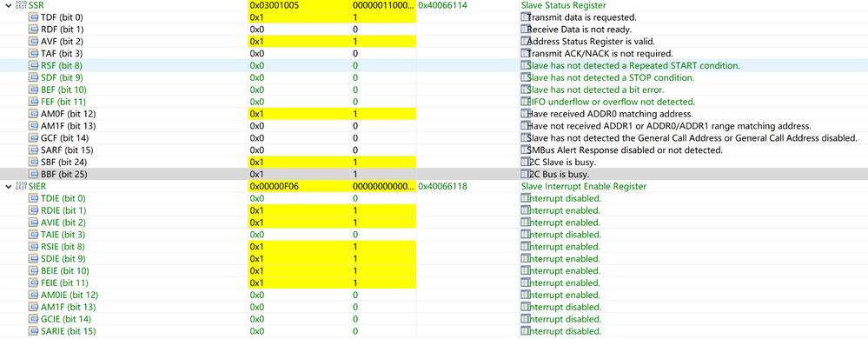This screenshot has height=339, width=868.
Task: Select the RSF (bit 8) row
Action: 434,66
